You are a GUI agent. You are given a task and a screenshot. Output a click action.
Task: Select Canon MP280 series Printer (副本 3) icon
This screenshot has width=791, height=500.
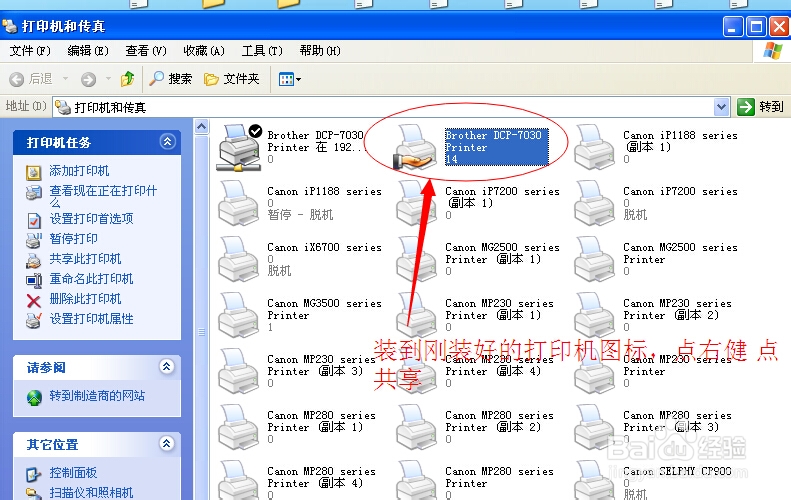pyautogui.click(x=595, y=427)
